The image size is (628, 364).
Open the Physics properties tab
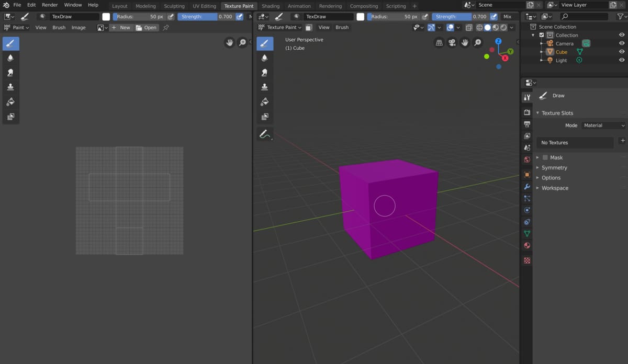[527, 210]
